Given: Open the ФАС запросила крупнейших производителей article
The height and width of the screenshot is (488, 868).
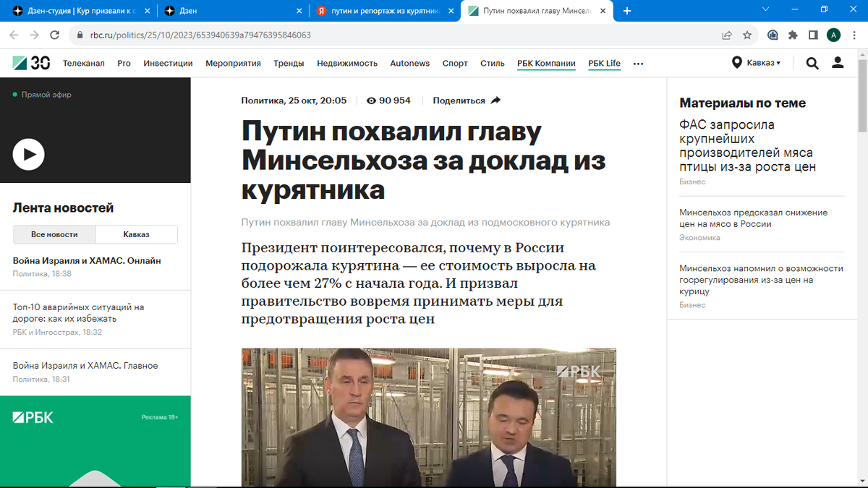Looking at the screenshot, I should coord(748,145).
